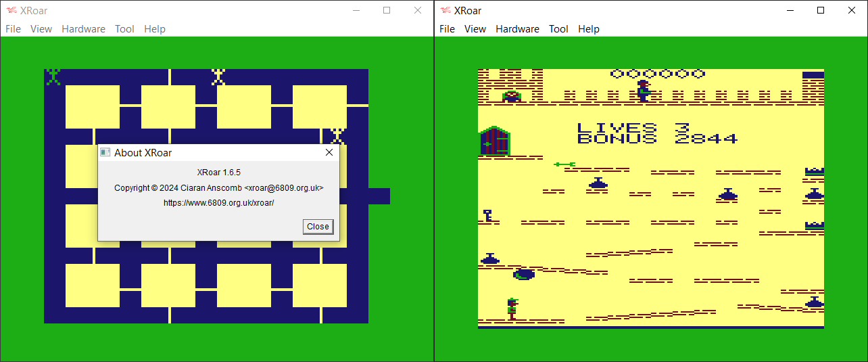Click the XRoar 1.6.5 version text

pos(218,173)
